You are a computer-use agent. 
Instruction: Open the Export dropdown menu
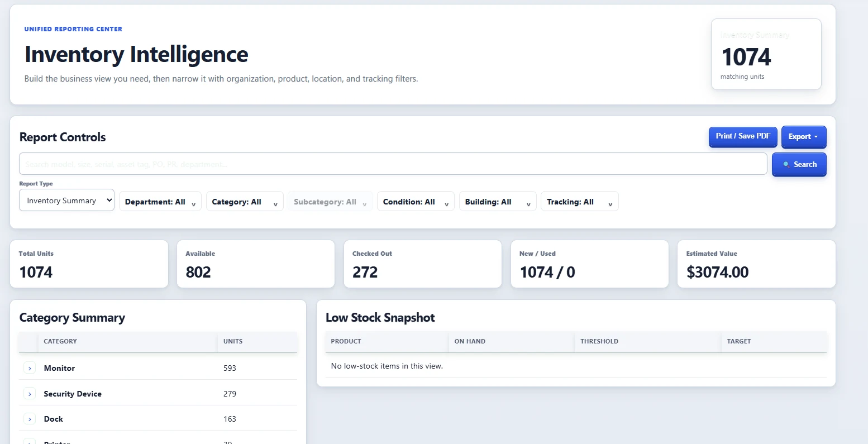803,136
